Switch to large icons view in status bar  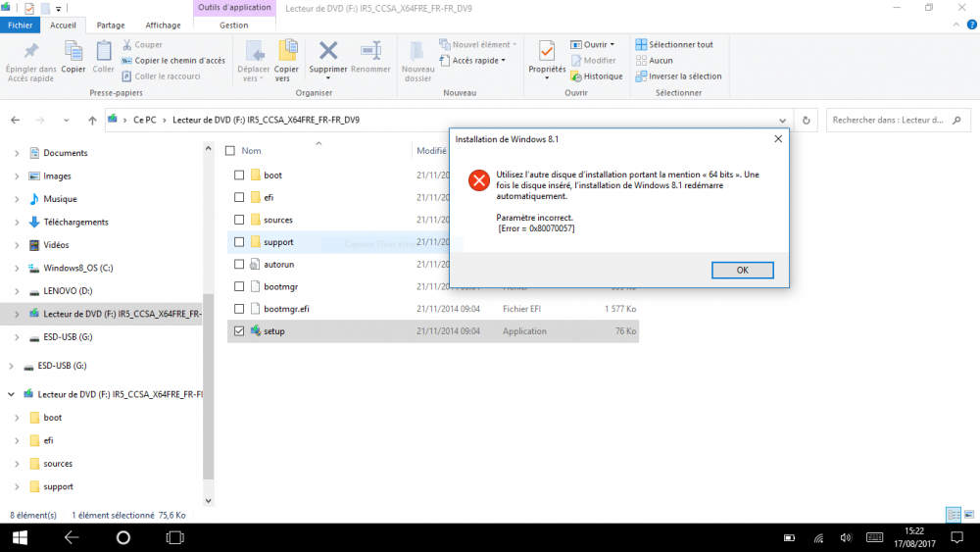coord(969,515)
